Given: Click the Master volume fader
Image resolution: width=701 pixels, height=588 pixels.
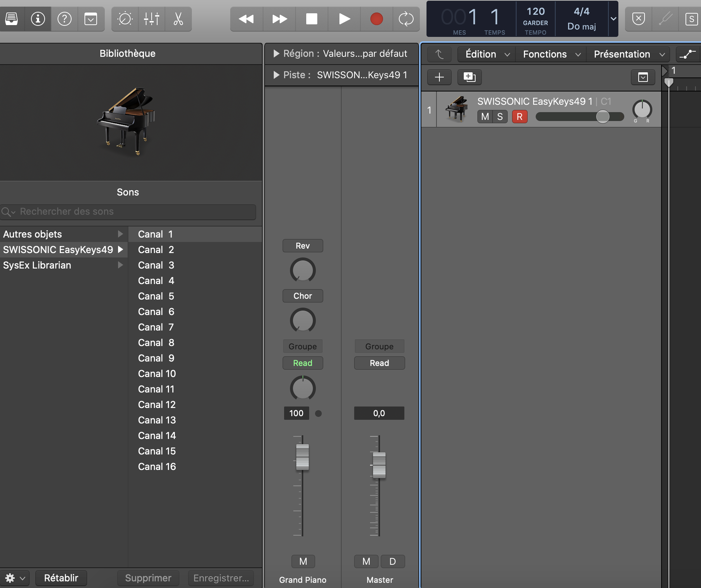Looking at the screenshot, I should [379, 465].
